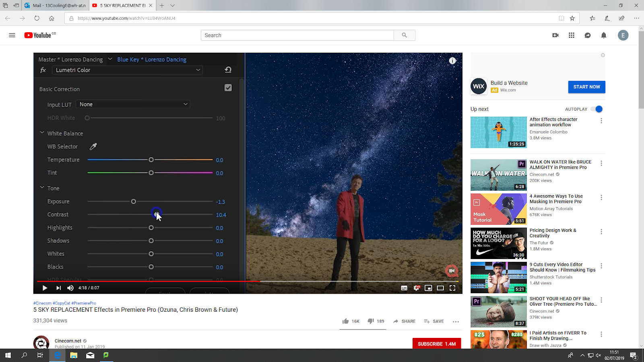Open the Windows Start menu
The width and height of the screenshot is (644, 362).
point(8,355)
